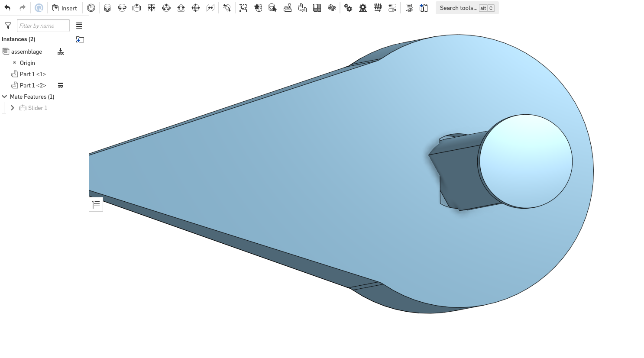This screenshot has width=644, height=358.
Task: Select the Pin slot mate tool
Action: tap(181, 8)
